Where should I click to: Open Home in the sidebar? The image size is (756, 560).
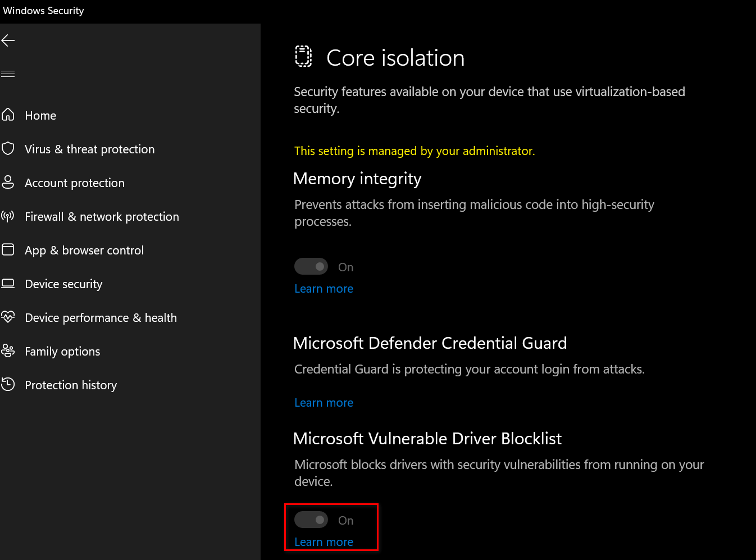40,116
